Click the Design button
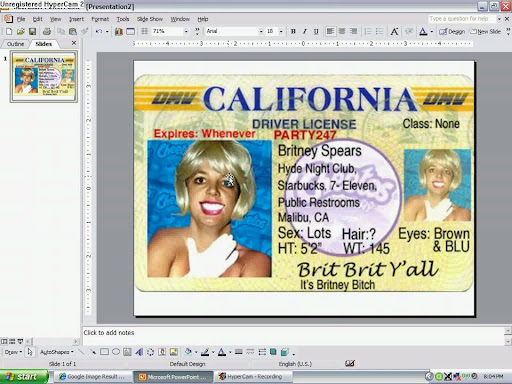512x384 pixels. click(x=452, y=31)
